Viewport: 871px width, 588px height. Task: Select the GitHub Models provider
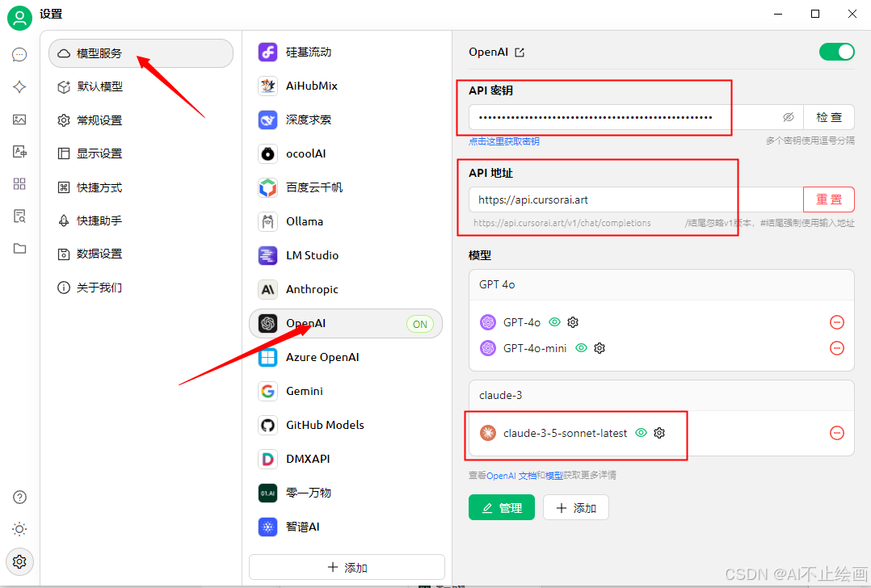pyautogui.click(x=346, y=425)
